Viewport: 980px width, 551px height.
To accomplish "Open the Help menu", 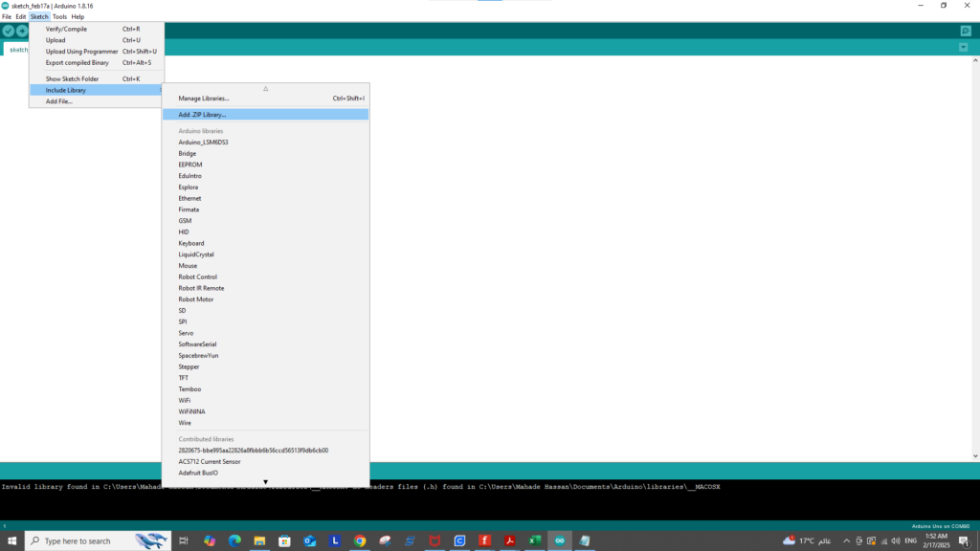I will 78,17.
